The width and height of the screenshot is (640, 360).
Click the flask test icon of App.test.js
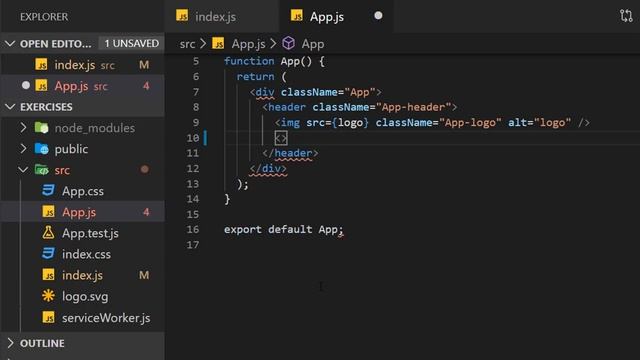pyautogui.click(x=48, y=233)
